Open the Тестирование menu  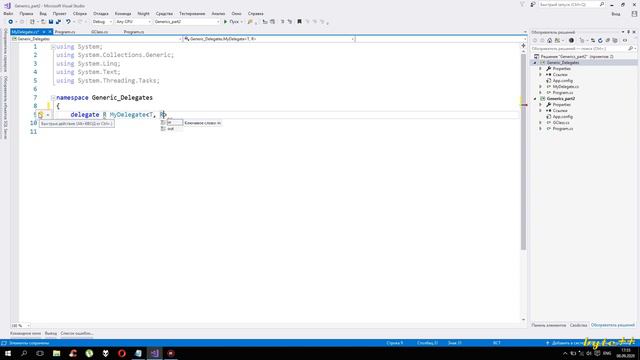pyautogui.click(x=192, y=13)
